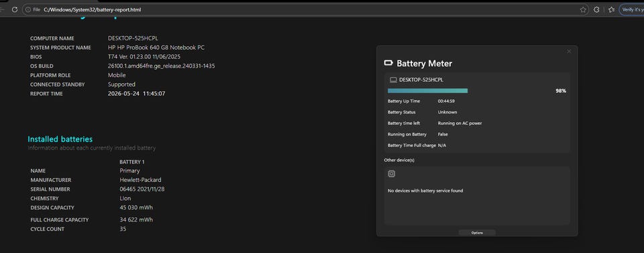Open the browser Extensions menu

(596, 9)
